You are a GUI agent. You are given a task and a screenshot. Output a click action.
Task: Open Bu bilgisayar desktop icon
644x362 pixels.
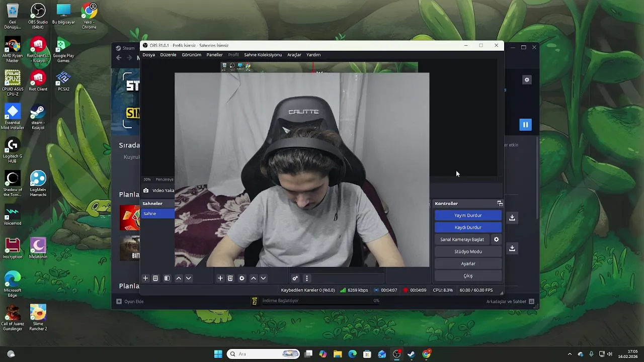(63, 15)
